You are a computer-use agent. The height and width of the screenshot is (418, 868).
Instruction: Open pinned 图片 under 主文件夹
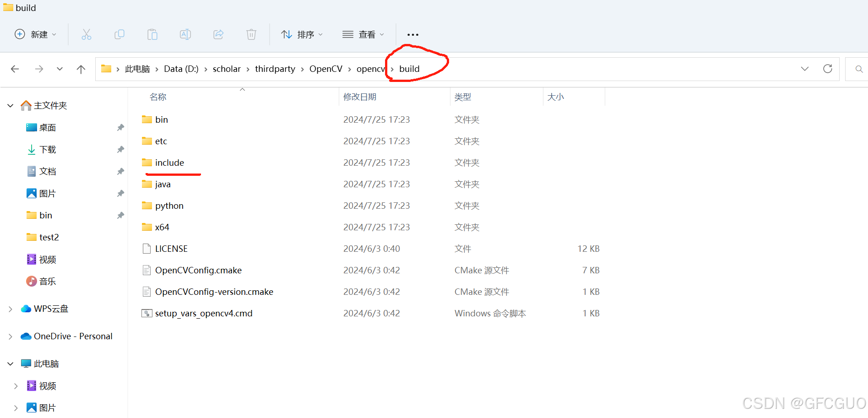pos(47,194)
